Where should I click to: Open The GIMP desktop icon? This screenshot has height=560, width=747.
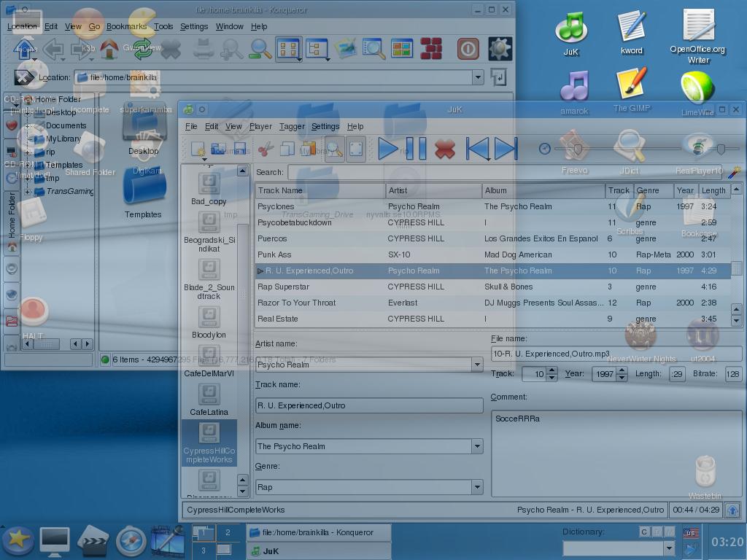click(632, 90)
